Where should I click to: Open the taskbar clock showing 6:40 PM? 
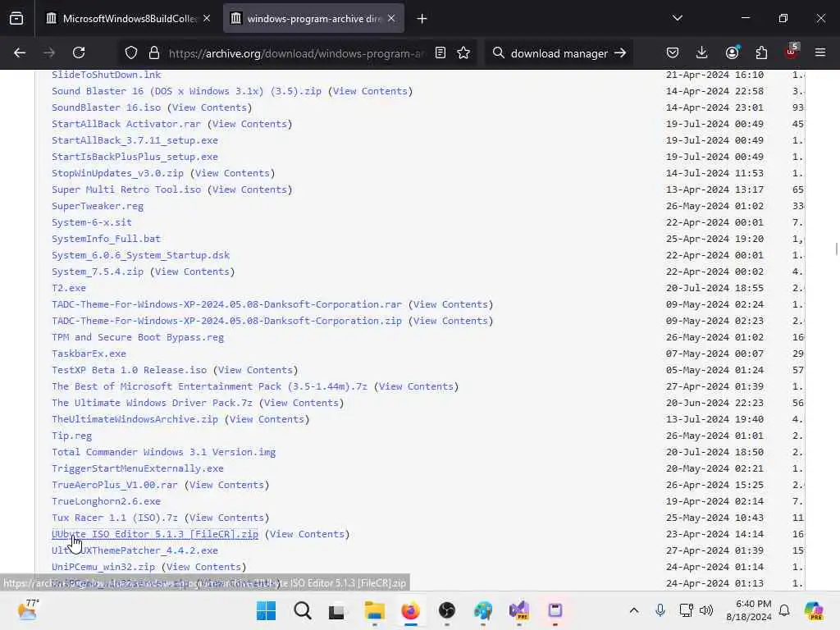pyautogui.click(x=749, y=610)
